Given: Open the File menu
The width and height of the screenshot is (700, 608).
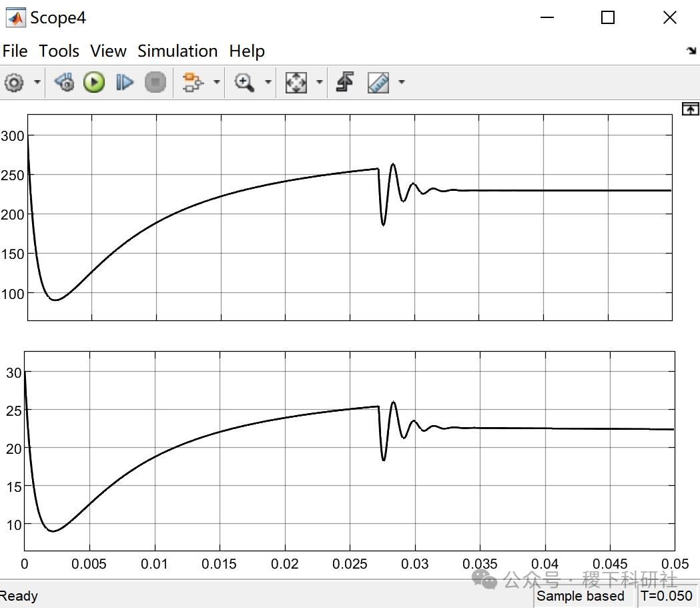Looking at the screenshot, I should (x=15, y=51).
